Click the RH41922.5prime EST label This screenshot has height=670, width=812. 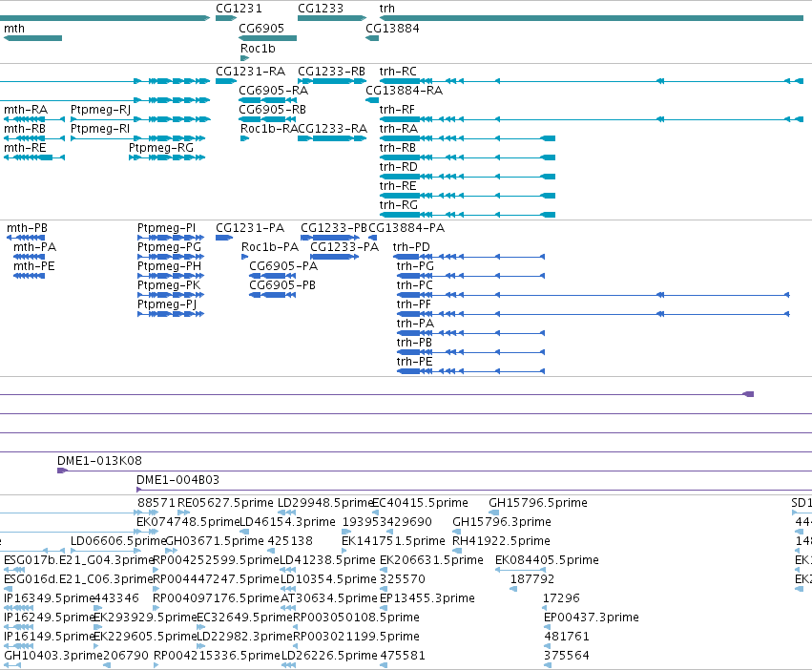click(501, 541)
